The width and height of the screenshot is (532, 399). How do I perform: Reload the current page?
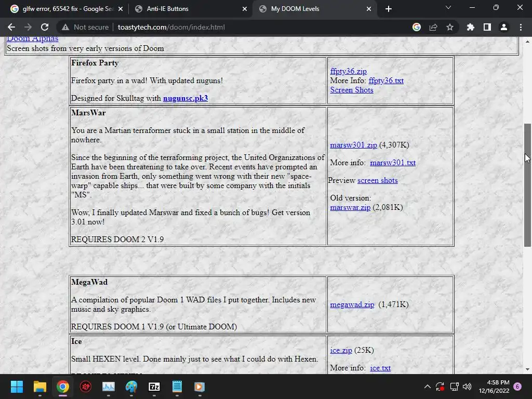(x=45, y=27)
